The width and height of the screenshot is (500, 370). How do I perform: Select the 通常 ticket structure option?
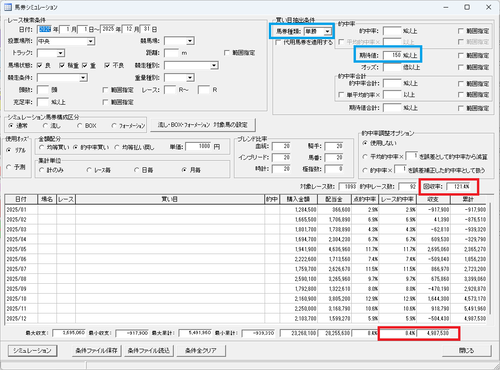[x=11, y=126]
